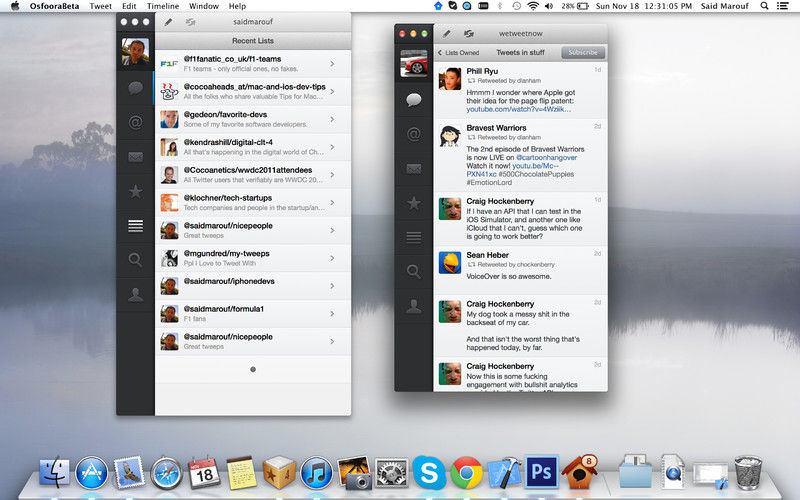
Task: Click loading dot below lists
Action: [x=253, y=369]
